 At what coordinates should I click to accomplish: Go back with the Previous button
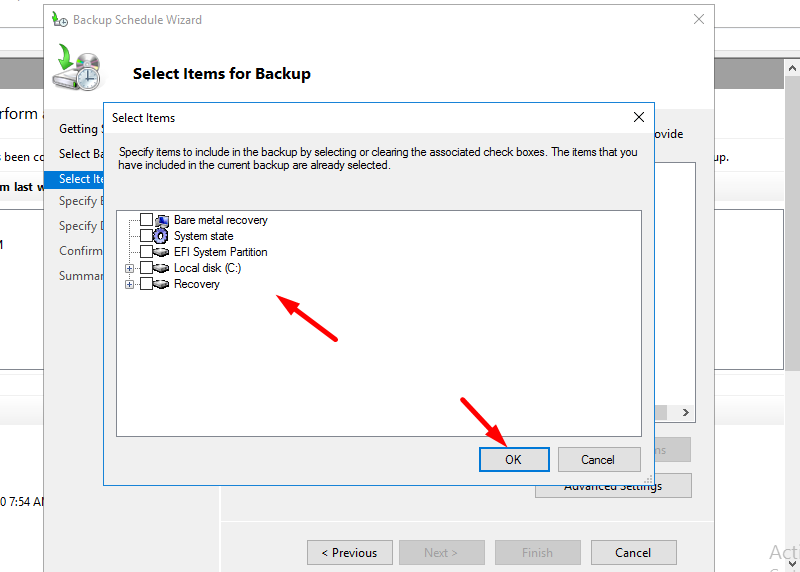click(349, 552)
